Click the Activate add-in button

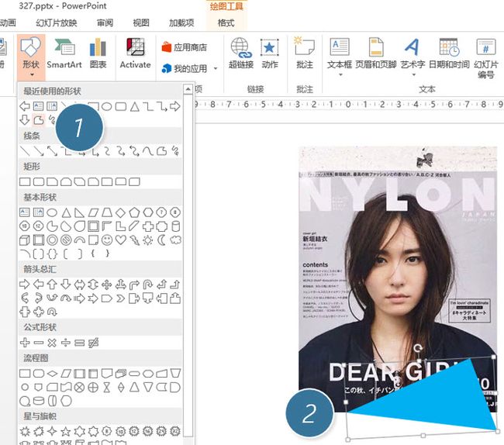[x=135, y=54]
